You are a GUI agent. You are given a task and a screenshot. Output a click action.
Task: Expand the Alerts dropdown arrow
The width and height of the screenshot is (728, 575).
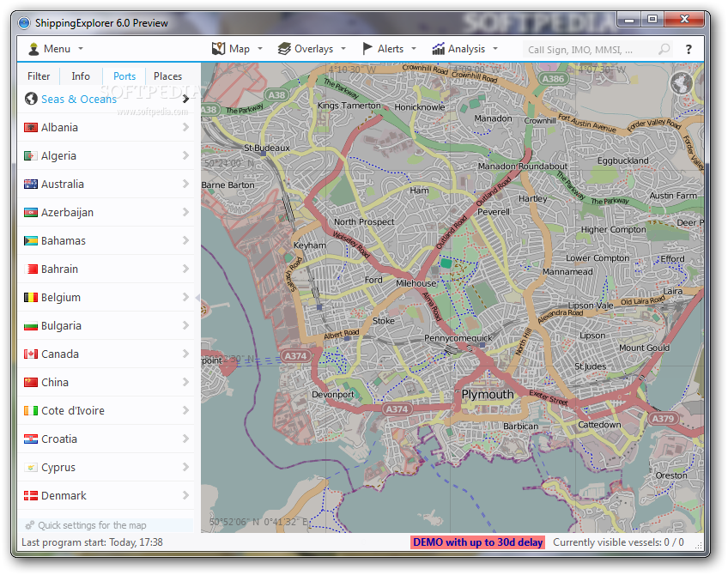point(414,49)
